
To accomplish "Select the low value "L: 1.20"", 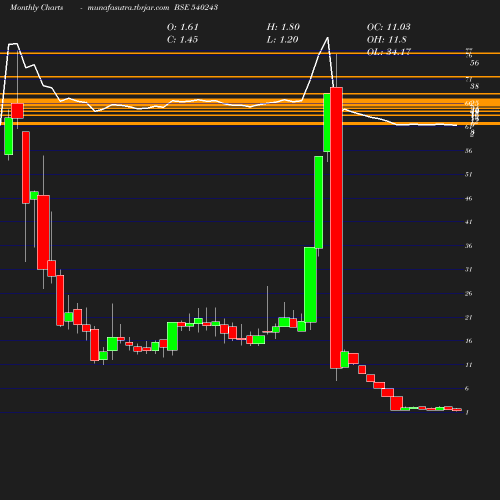I will click(282, 40).
